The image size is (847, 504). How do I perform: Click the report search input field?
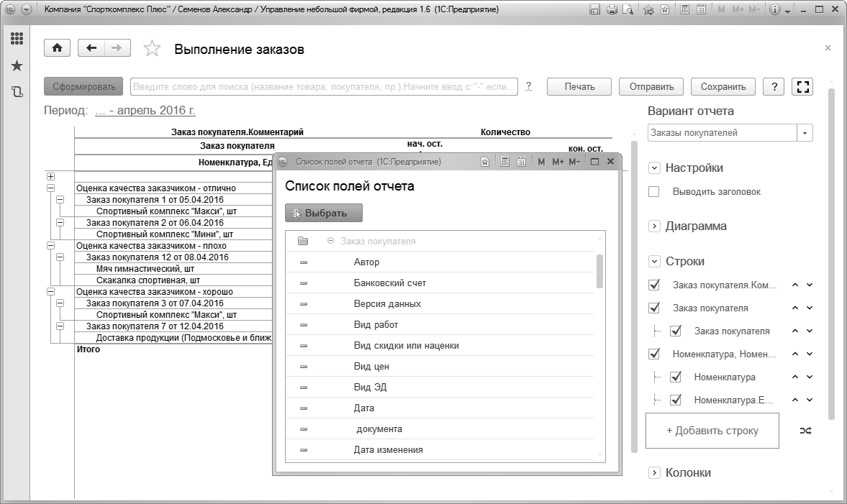[x=324, y=86]
